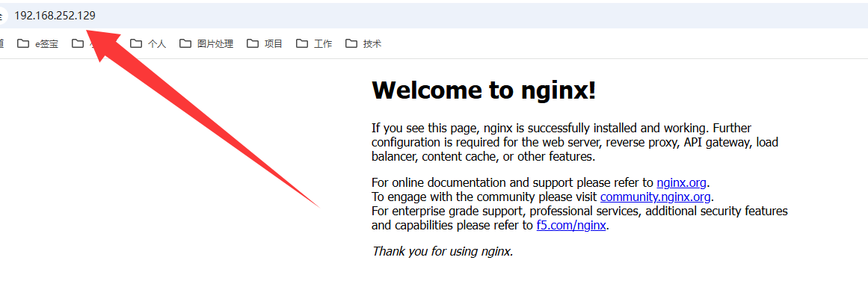Click the line "For online documentation and support"
This screenshot has height=281, width=868.
[x=541, y=182]
